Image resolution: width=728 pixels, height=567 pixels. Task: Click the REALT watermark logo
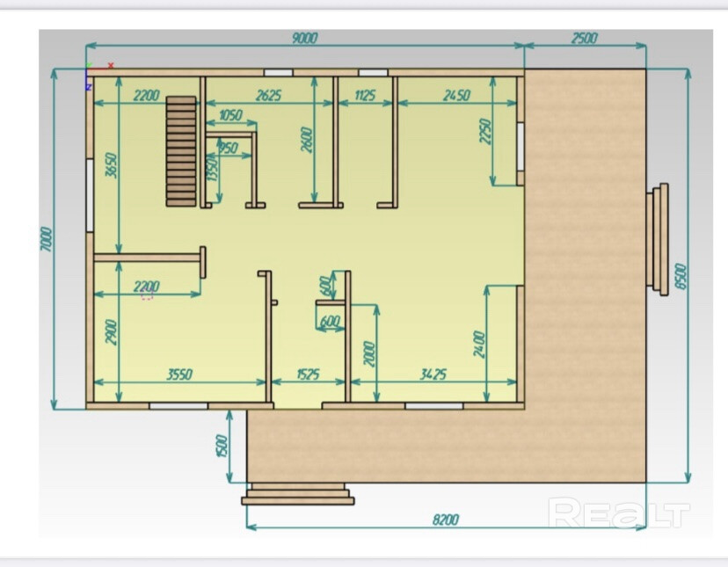pyautogui.click(x=619, y=513)
